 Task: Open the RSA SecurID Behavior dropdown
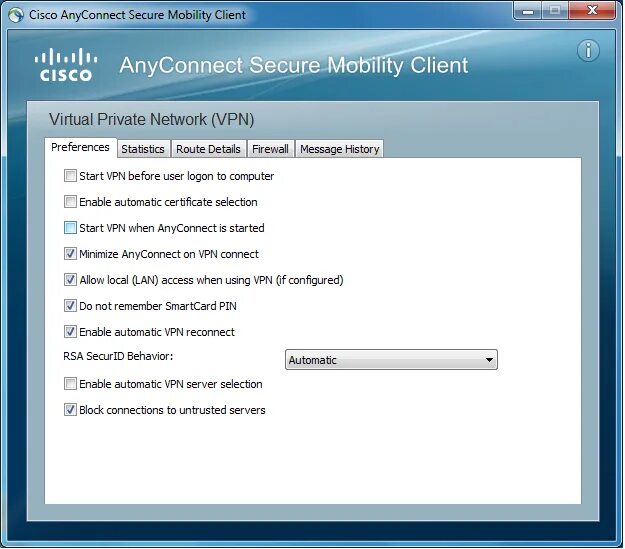(390, 360)
